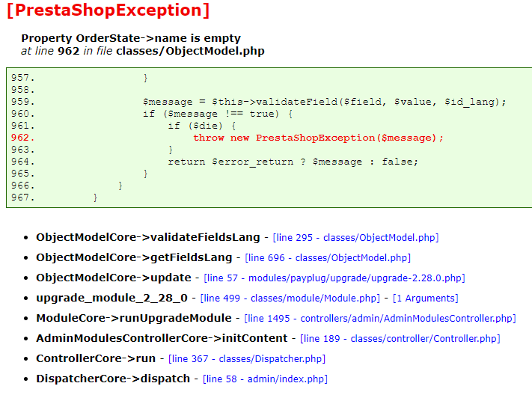Click the highlighted 'throw new PrestaShopException($message);' line
The height and width of the screenshot is (401, 532).
coord(318,138)
